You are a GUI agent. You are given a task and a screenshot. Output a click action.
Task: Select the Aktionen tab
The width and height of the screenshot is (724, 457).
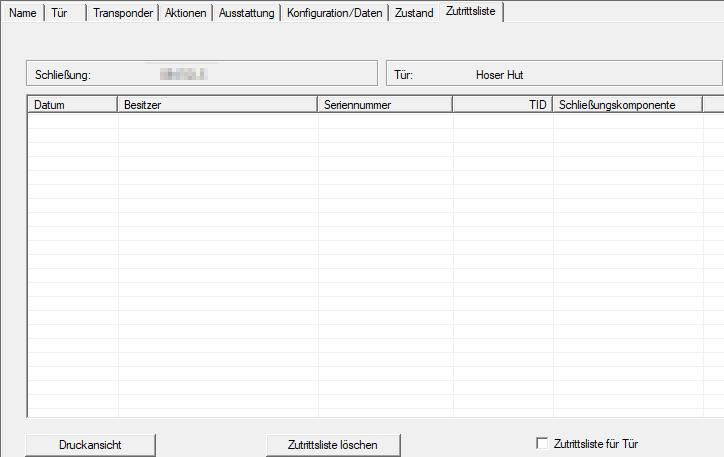[x=185, y=13]
